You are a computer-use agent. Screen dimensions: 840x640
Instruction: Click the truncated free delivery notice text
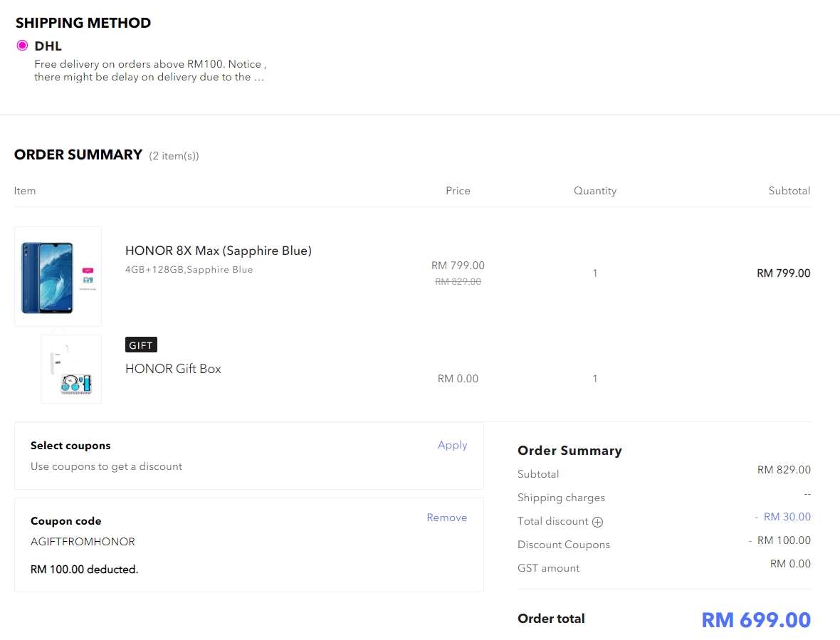click(x=149, y=70)
